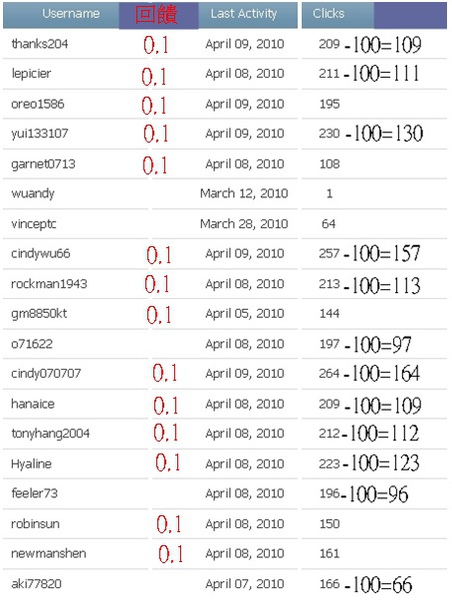Click the Clicks column header
Screen dimensions: 452x600
328,14
